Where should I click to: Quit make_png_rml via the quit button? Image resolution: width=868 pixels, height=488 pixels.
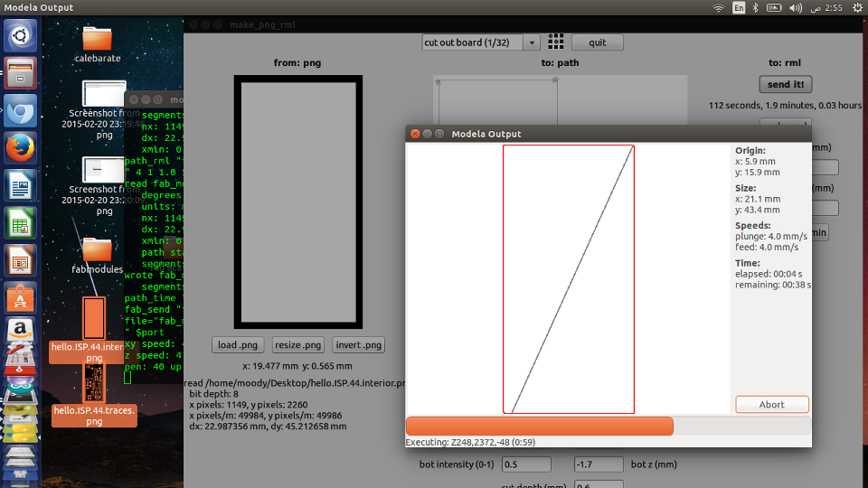598,42
